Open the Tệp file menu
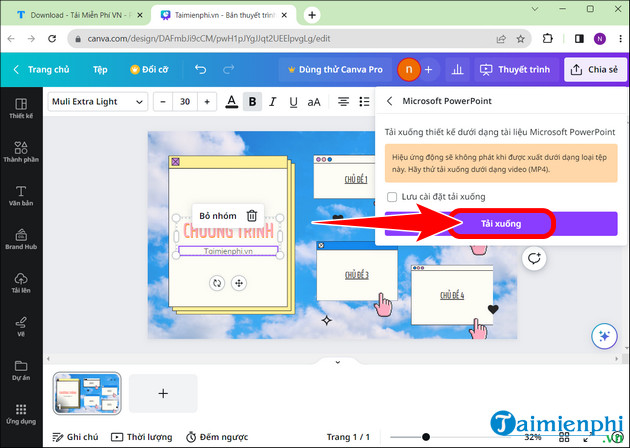Viewport: 630px width, 448px height. (x=100, y=70)
